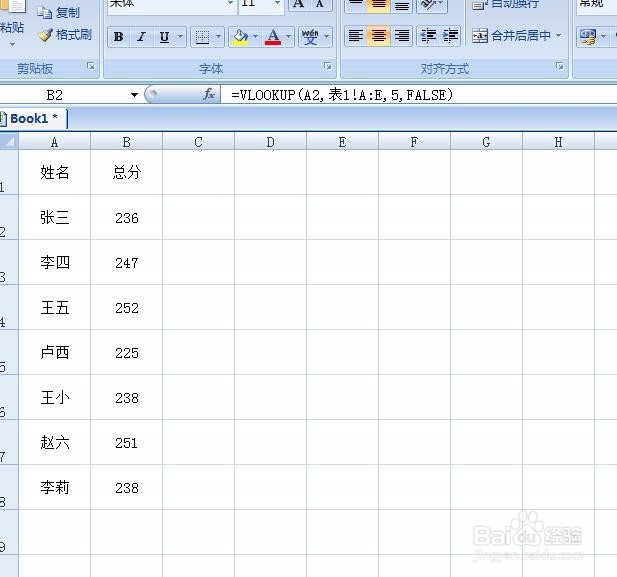
Task: Select column F header
Action: click(x=414, y=142)
